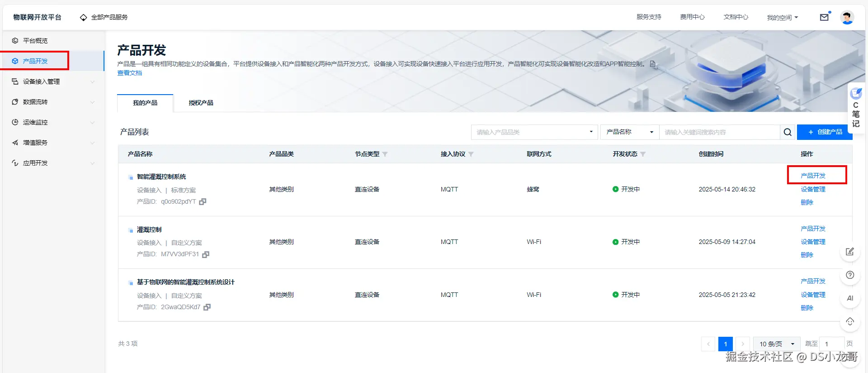Copy product ID M7VV3dPF31
868x373 pixels.
(x=206, y=254)
